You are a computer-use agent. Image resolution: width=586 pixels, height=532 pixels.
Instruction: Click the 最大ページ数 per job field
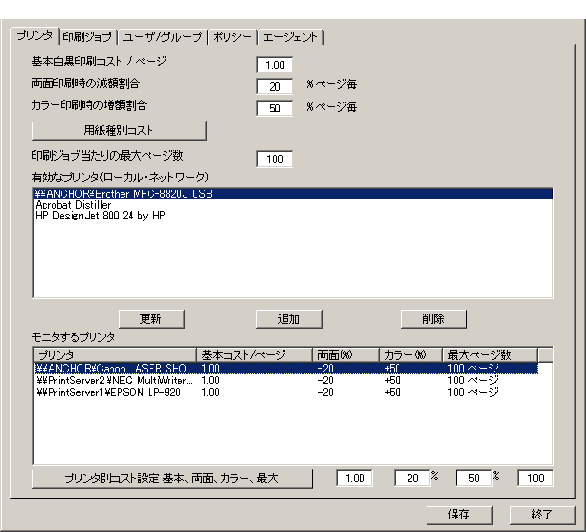[275, 159]
